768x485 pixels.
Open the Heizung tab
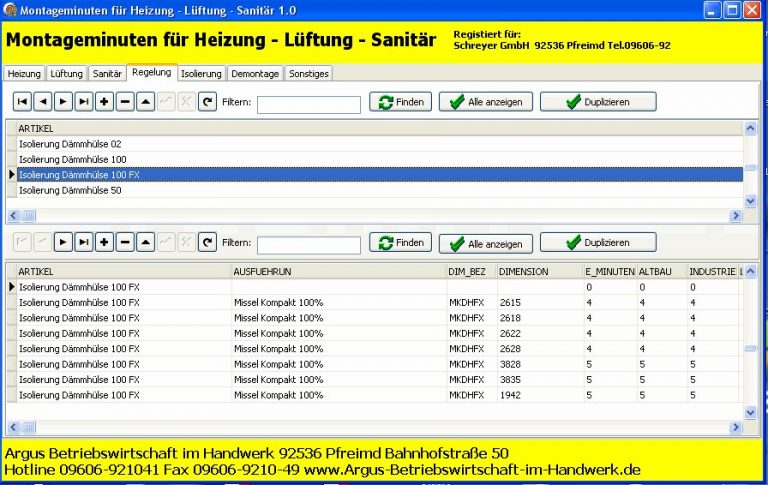pos(24,73)
